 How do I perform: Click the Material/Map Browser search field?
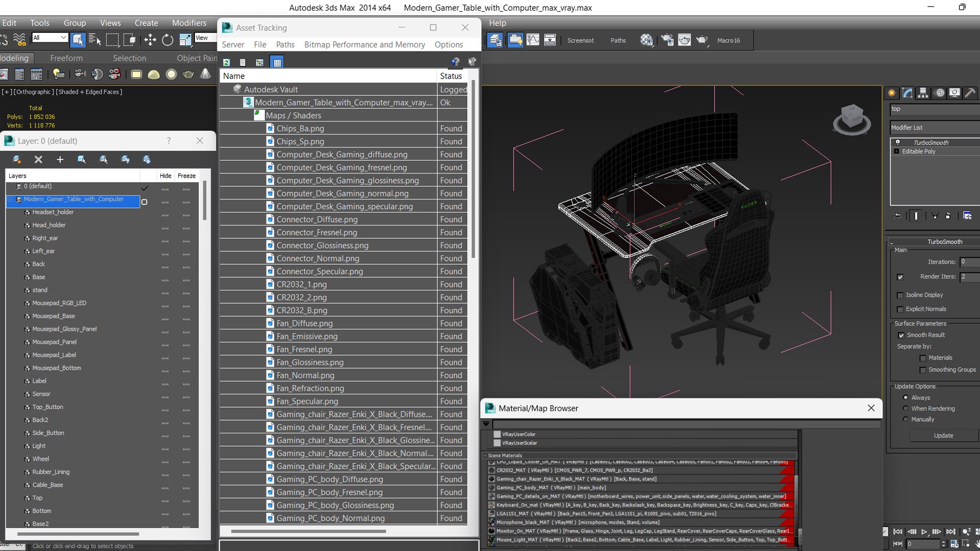pyautogui.click(x=687, y=424)
